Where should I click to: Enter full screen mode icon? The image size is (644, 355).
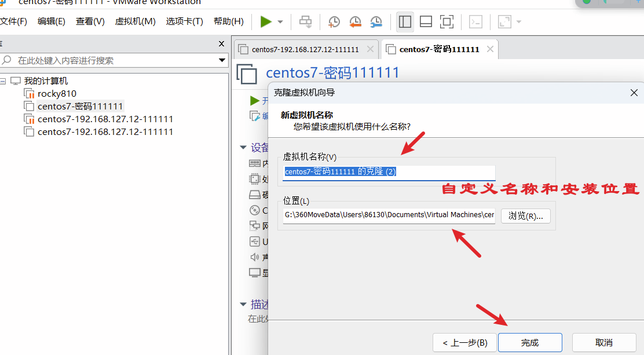click(x=447, y=22)
